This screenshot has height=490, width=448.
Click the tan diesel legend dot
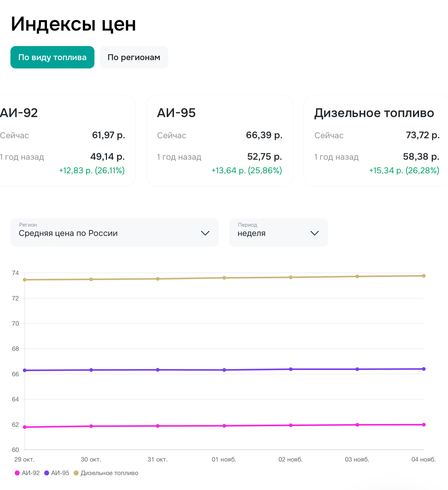[76, 473]
